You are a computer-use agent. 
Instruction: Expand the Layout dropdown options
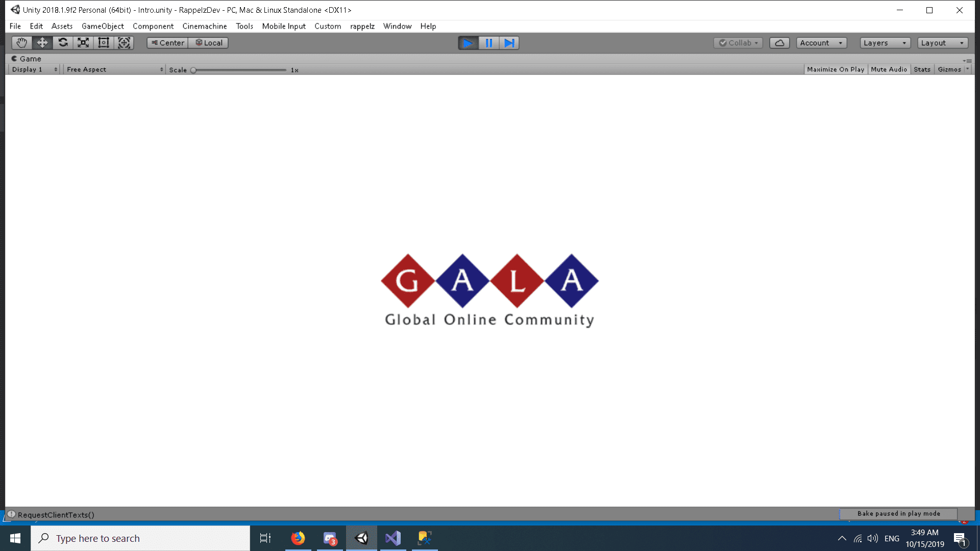coord(942,42)
